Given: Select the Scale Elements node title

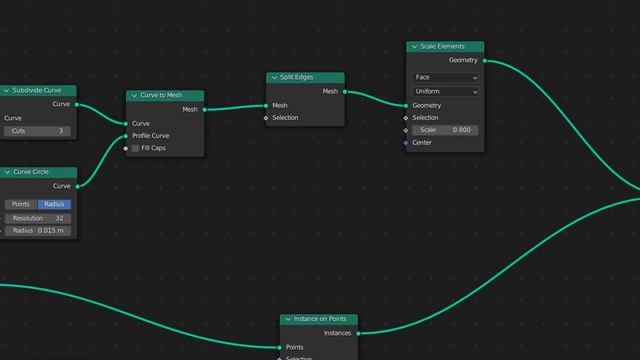Looking at the screenshot, I should 442,47.
